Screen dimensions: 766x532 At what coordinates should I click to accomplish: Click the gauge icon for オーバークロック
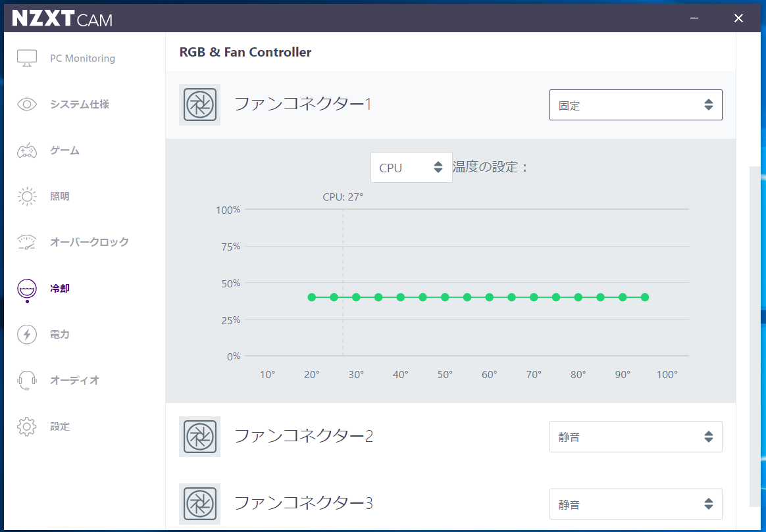27,242
